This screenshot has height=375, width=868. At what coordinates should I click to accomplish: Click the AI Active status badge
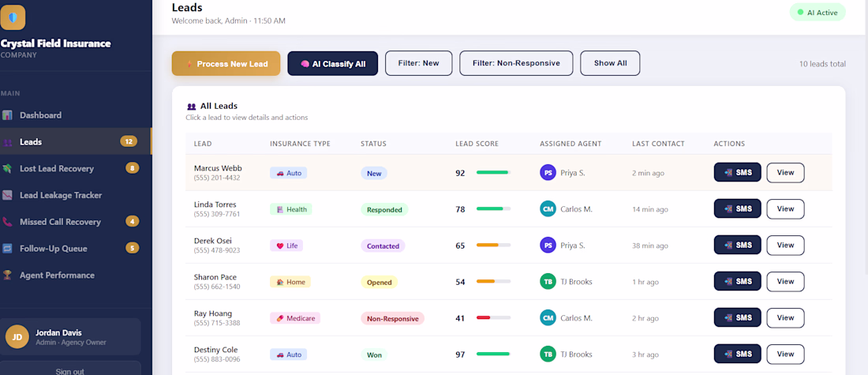click(817, 12)
